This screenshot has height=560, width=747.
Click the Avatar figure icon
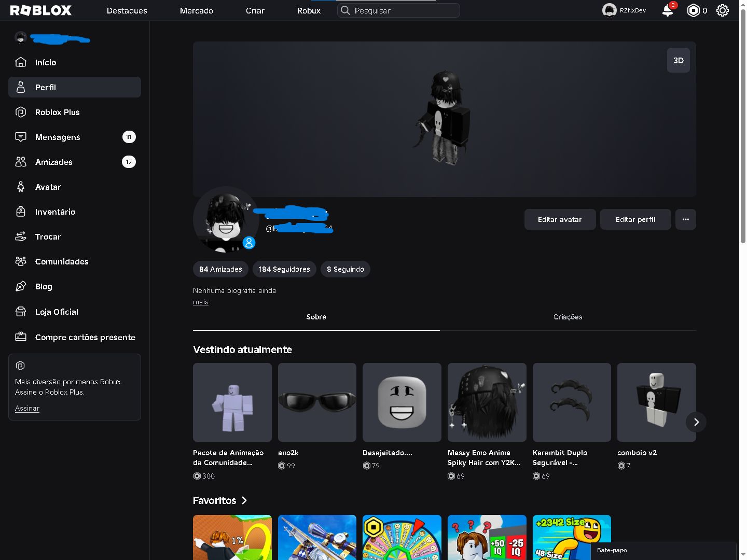click(21, 187)
